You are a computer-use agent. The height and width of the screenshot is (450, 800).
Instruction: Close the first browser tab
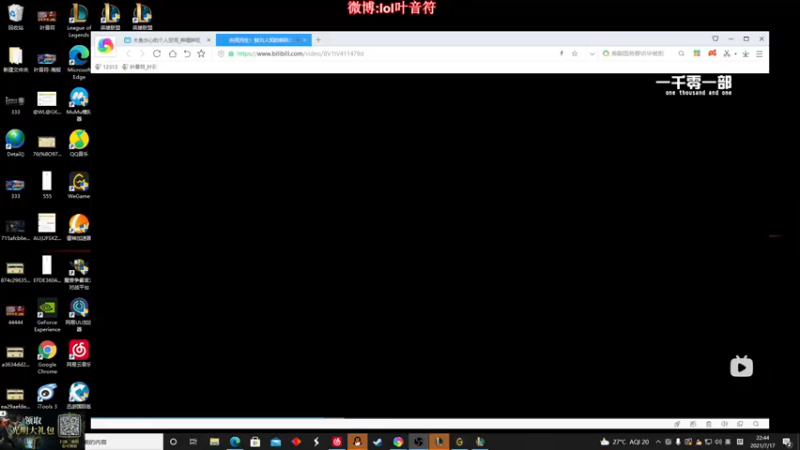pos(208,40)
